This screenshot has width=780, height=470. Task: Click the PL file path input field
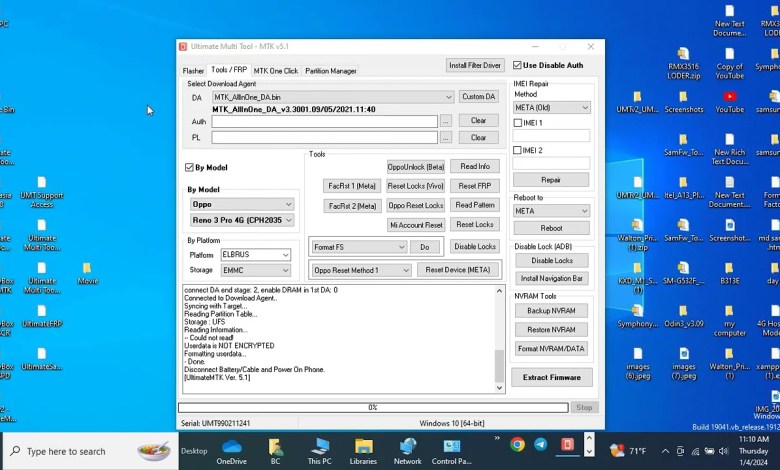coord(325,137)
